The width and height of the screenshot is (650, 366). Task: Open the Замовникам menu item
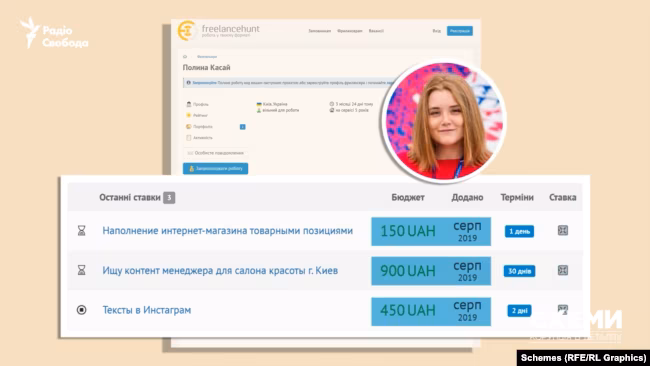pos(320,31)
